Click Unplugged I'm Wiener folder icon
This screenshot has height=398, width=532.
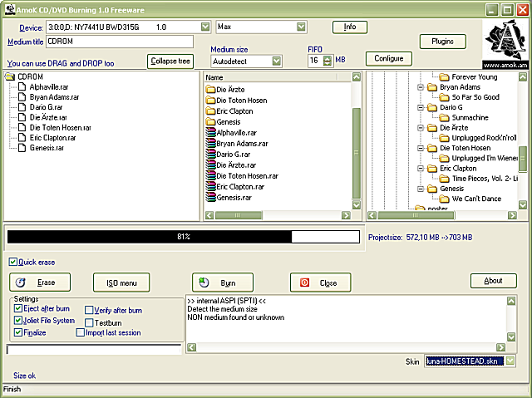pyautogui.click(x=444, y=159)
